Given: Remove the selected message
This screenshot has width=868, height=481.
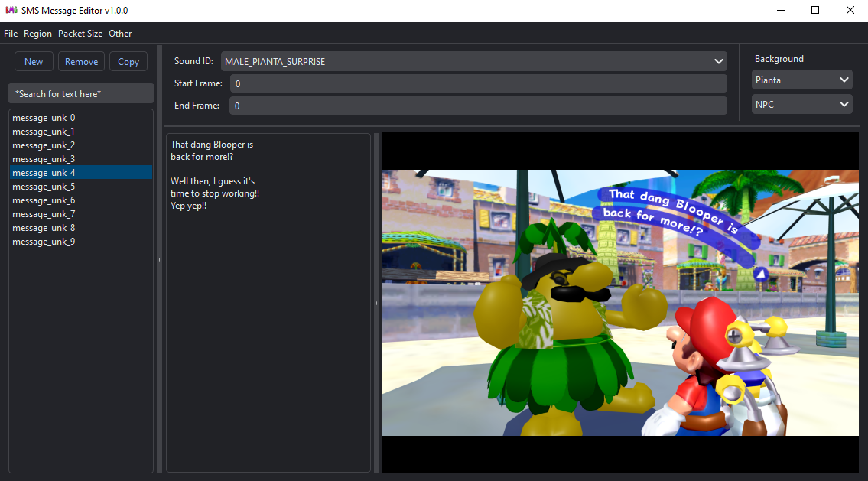Looking at the screenshot, I should pyautogui.click(x=81, y=61).
